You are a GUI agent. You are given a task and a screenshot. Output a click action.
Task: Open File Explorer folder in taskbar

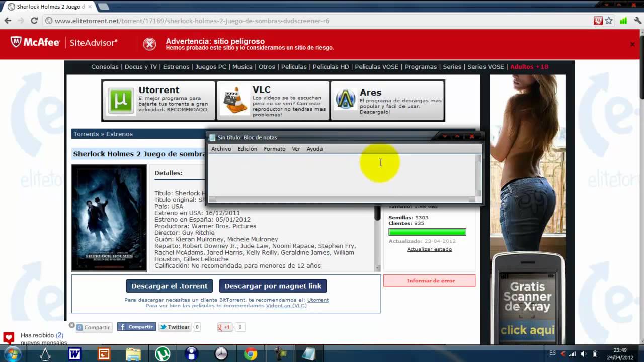[x=133, y=354]
